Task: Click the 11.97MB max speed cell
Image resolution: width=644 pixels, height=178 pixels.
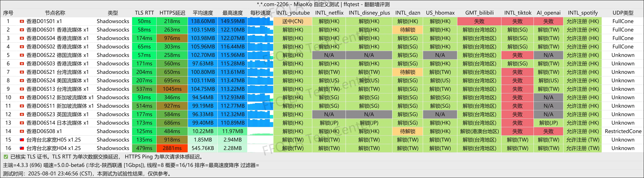Action: [x=232, y=131]
